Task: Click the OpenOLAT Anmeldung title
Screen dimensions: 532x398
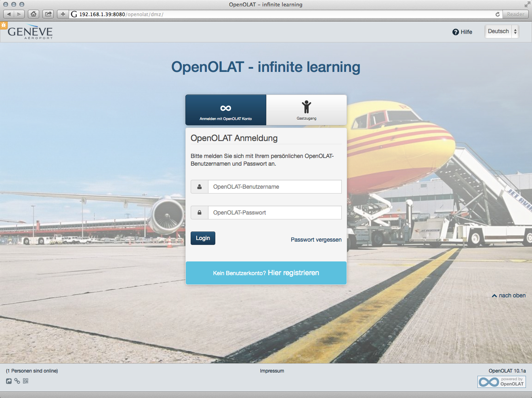Action: click(234, 138)
